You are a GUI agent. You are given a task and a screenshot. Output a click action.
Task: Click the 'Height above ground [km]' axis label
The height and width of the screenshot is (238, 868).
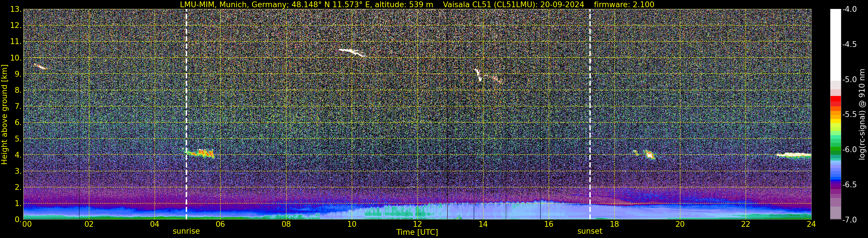click(x=4, y=114)
